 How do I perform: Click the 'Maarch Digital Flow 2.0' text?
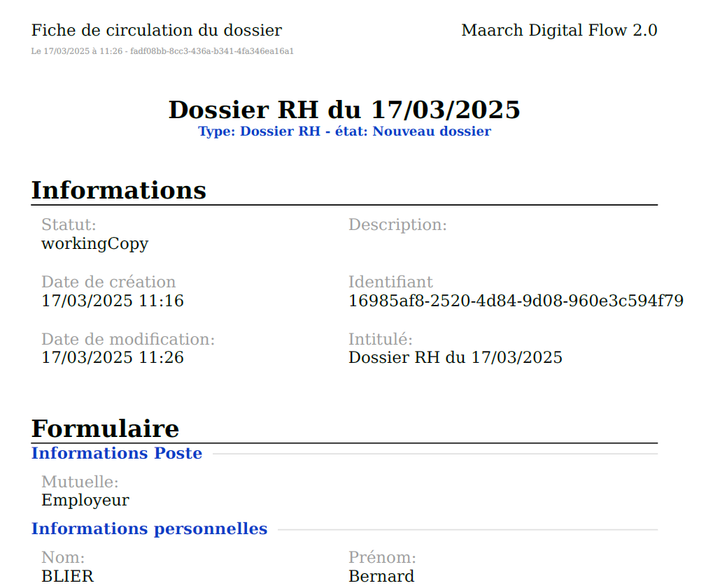pos(558,31)
